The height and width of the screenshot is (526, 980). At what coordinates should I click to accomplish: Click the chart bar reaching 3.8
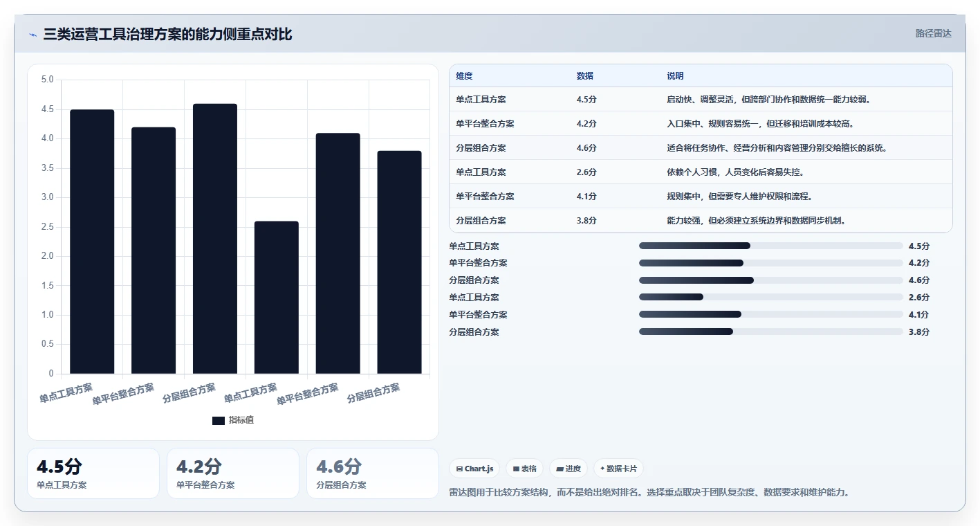(399, 262)
